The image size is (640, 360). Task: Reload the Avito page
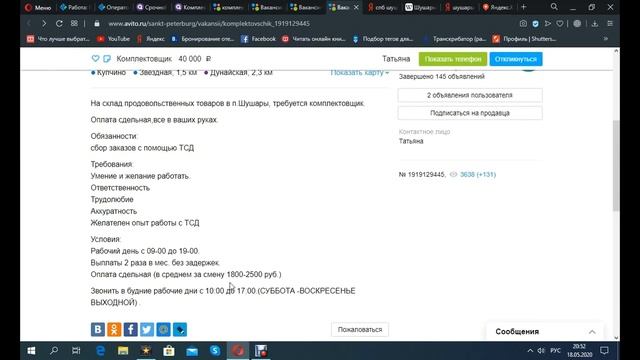pos(59,24)
